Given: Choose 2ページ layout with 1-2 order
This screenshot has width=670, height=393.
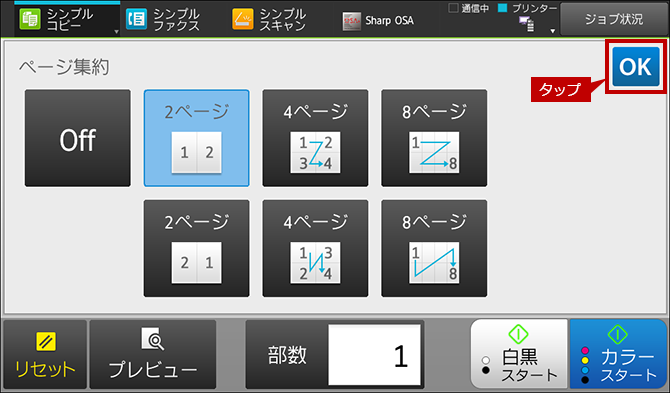Looking at the screenshot, I should click(197, 138).
